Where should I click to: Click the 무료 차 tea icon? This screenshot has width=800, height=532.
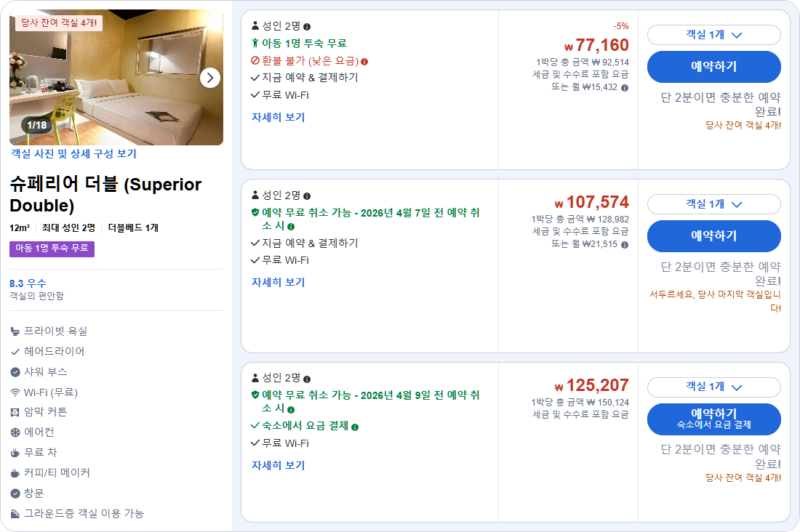(15, 451)
